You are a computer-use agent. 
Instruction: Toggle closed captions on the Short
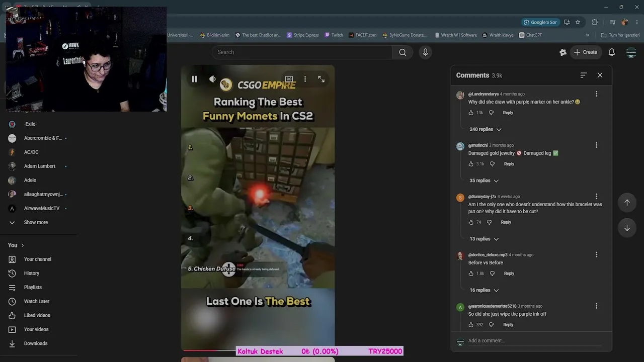click(x=289, y=79)
